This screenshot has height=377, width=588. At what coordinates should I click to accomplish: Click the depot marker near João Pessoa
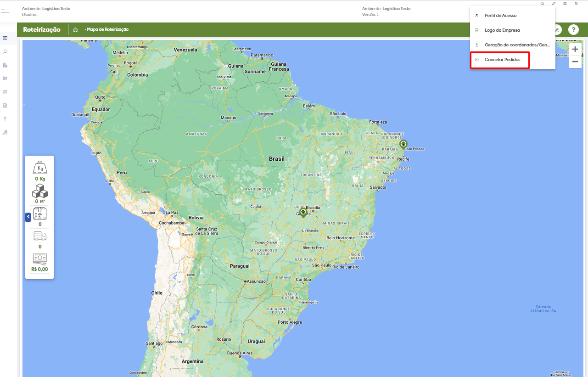click(x=403, y=145)
